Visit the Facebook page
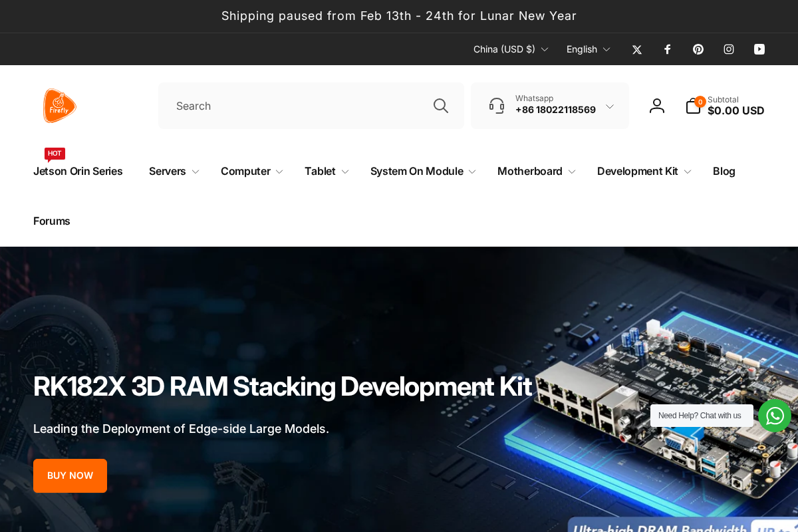Image resolution: width=798 pixels, height=532 pixels. point(667,49)
